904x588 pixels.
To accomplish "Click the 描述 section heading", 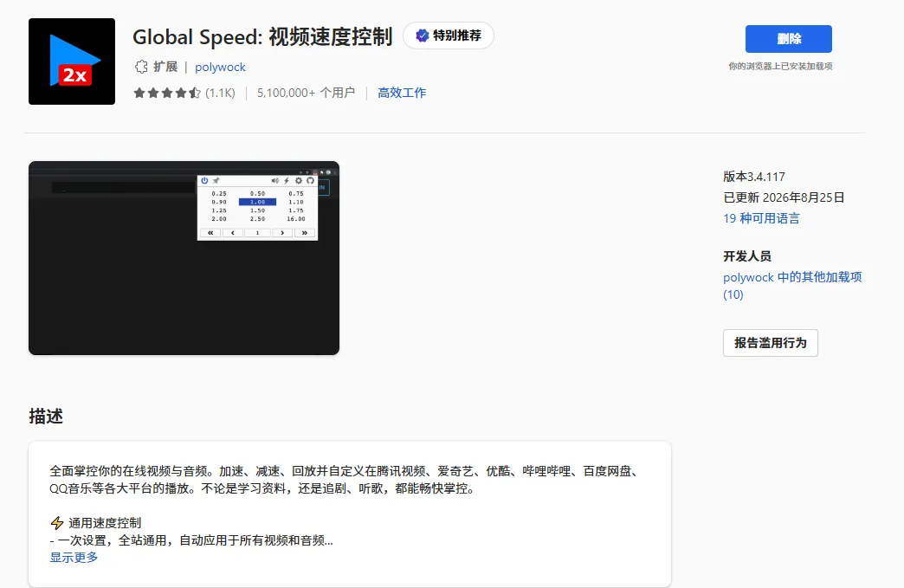I will point(46,417).
